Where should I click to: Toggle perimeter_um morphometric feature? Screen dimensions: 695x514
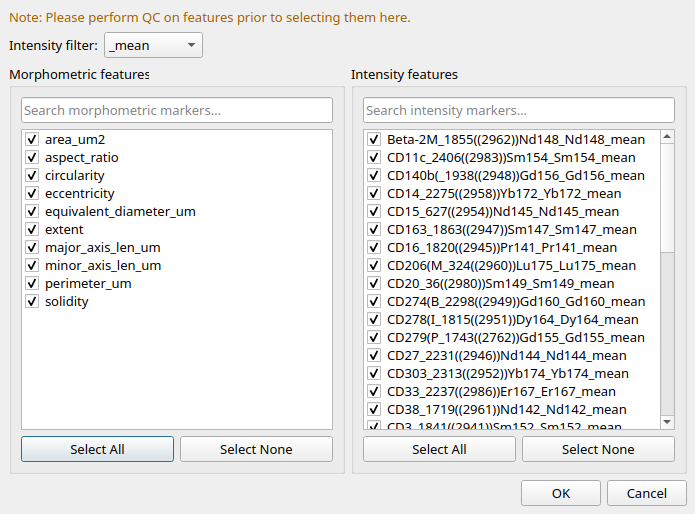click(x=32, y=284)
